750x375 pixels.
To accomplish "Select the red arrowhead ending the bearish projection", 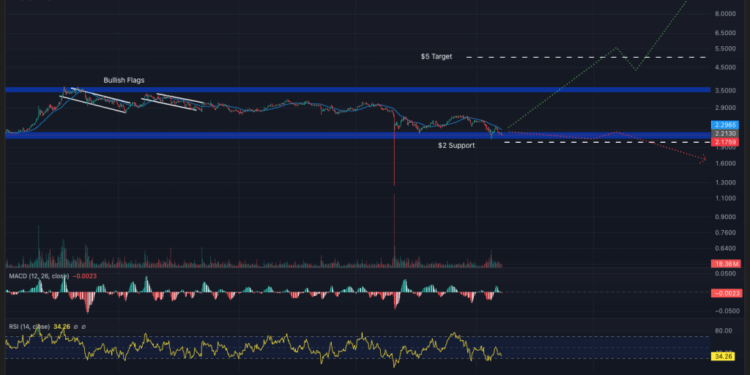I will pyautogui.click(x=704, y=160).
